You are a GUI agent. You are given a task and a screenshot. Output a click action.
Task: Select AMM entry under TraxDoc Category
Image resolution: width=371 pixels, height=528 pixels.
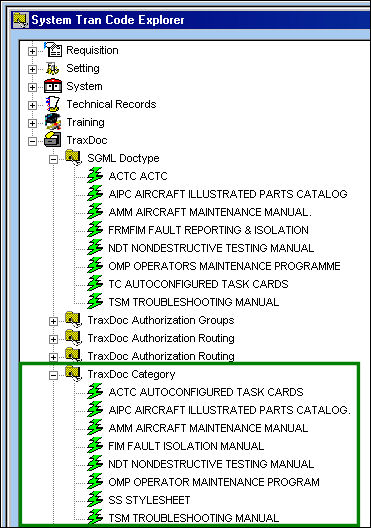coord(208,428)
